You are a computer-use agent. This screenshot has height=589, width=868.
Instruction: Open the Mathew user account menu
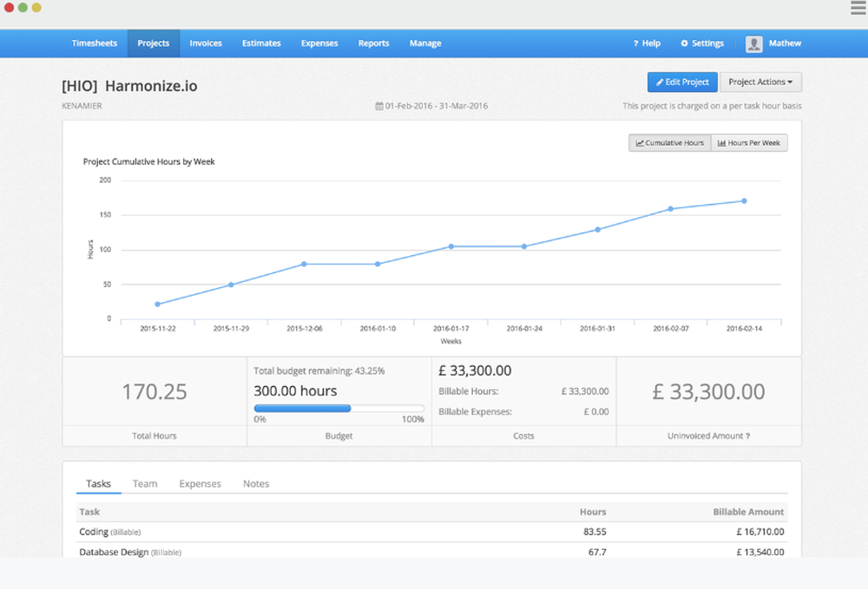773,43
